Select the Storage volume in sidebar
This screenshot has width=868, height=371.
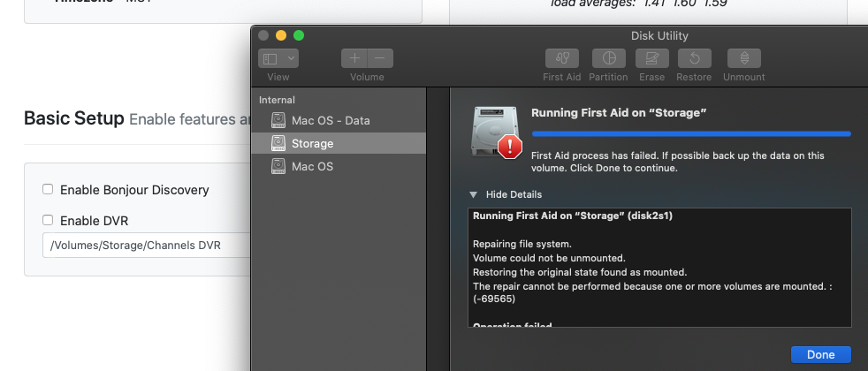[x=312, y=143]
